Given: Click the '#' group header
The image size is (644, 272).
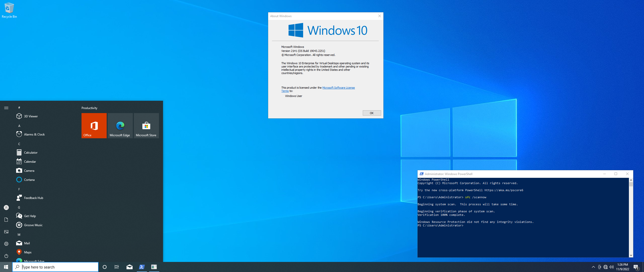Looking at the screenshot, I should (x=19, y=108).
